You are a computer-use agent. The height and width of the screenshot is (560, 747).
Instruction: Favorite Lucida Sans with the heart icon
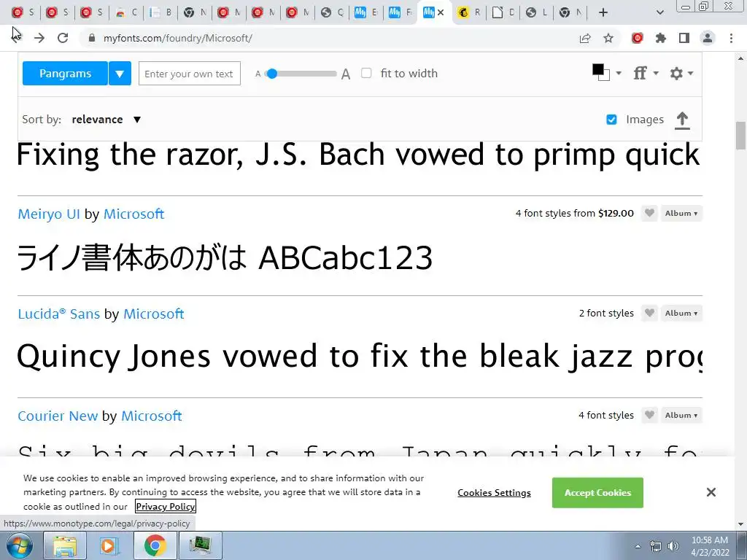(649, 313)
